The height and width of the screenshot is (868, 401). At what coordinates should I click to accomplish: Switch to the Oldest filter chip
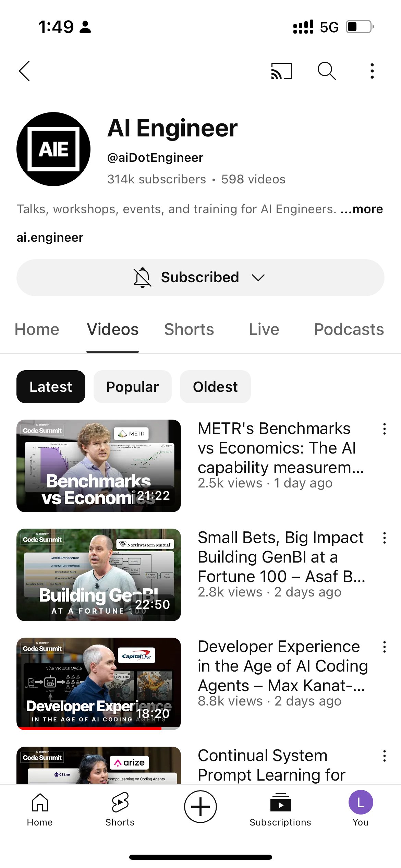click(215, 387)
